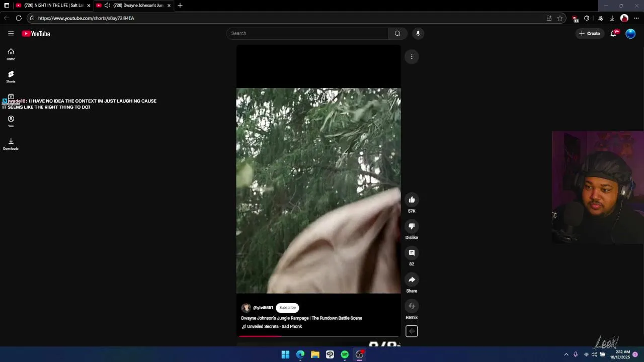The width and height of the screenshot is (644, 362).
Task: Open Spotify from the taskbar
Action: pos(345,354)
